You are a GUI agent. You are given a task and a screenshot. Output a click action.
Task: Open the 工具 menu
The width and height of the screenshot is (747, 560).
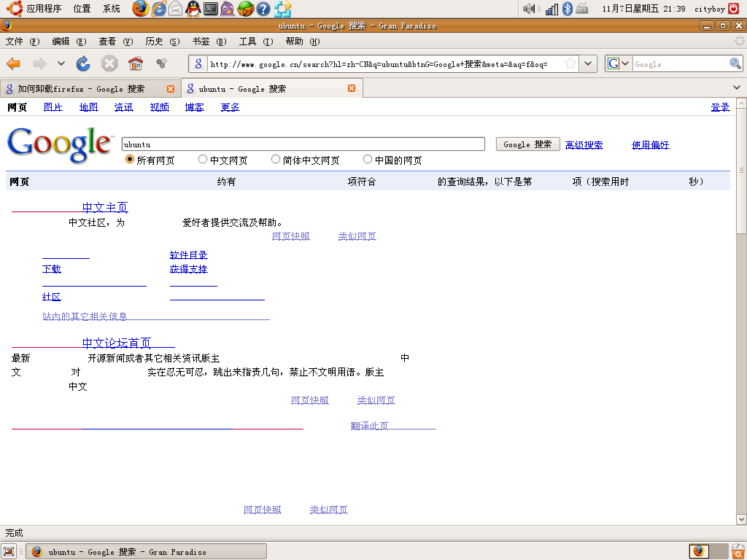[256, 42]
